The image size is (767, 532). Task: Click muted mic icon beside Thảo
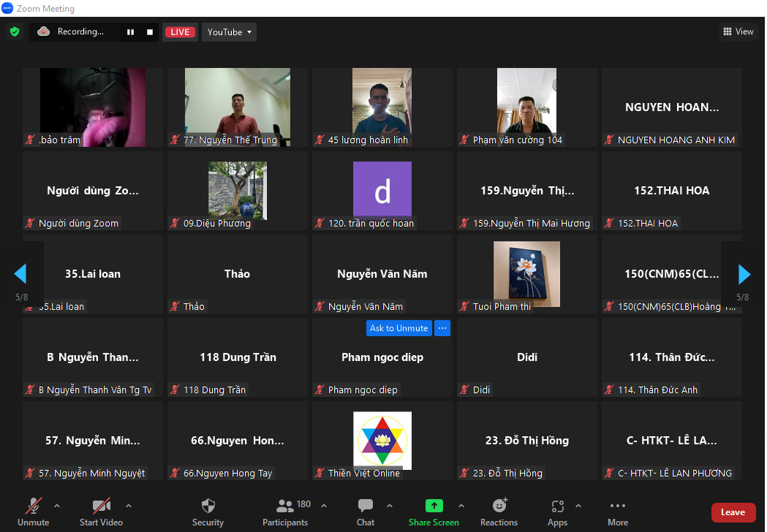[175, 307]
